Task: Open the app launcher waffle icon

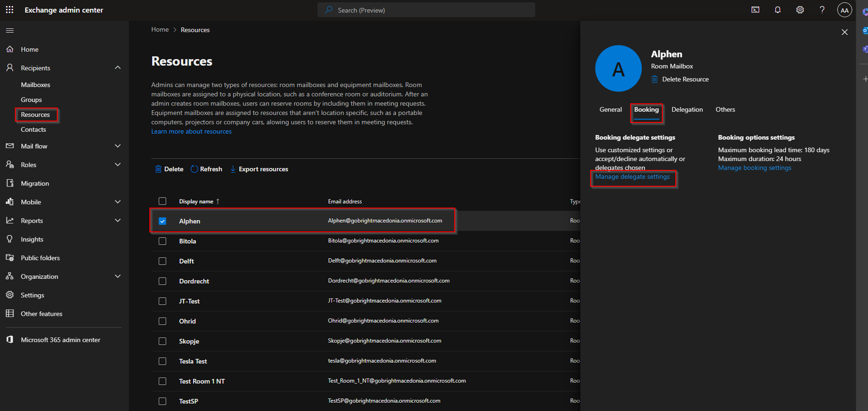Action: (x=10, y=10)
